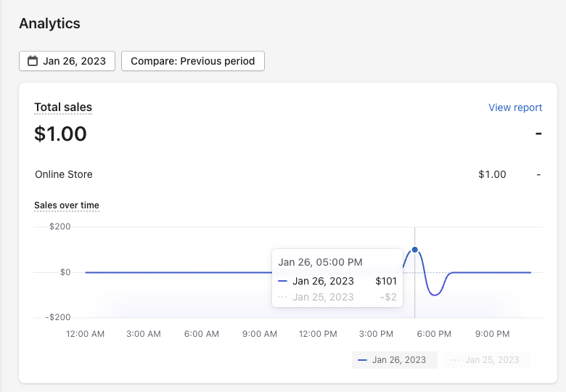
Task: Click the Analytics page heading
Action: point(49,23)
